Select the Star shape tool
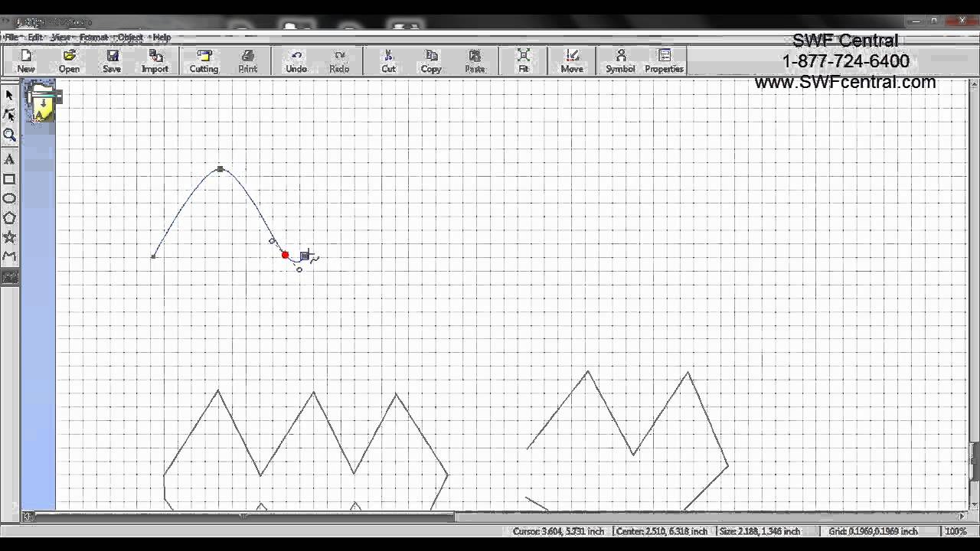980x551 pixels. point(9,237)
